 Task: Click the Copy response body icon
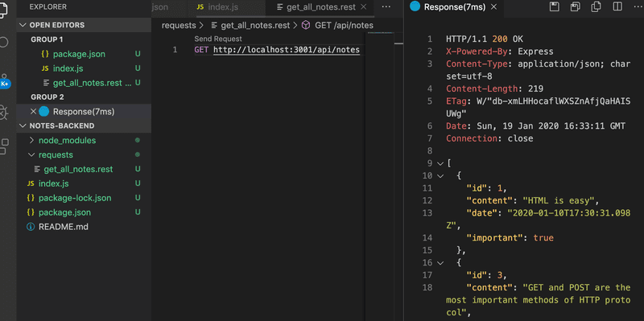pyautogui.click(x=596, y=6)
